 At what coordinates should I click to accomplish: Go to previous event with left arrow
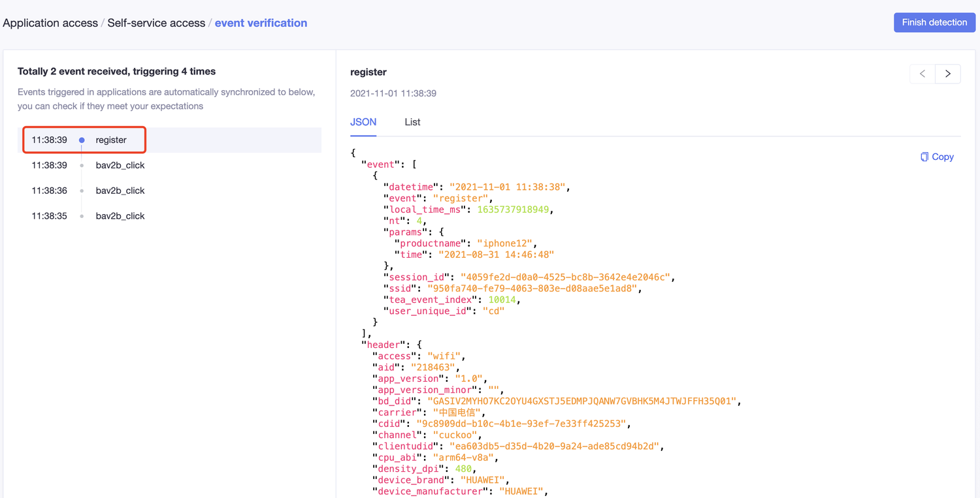tap(923, 74)
